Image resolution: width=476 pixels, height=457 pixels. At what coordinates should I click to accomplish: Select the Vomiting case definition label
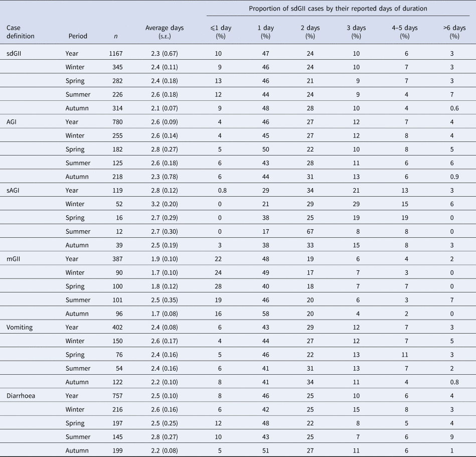pos(20,328)
